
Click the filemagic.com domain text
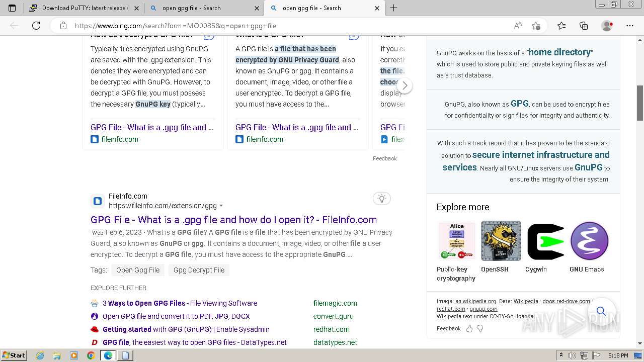335,303
